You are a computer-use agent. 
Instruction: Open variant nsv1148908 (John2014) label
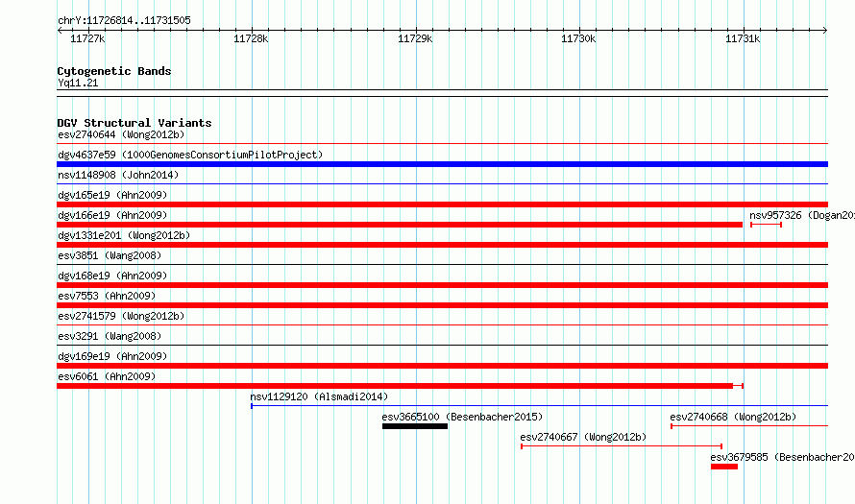[x=118, y=175]
